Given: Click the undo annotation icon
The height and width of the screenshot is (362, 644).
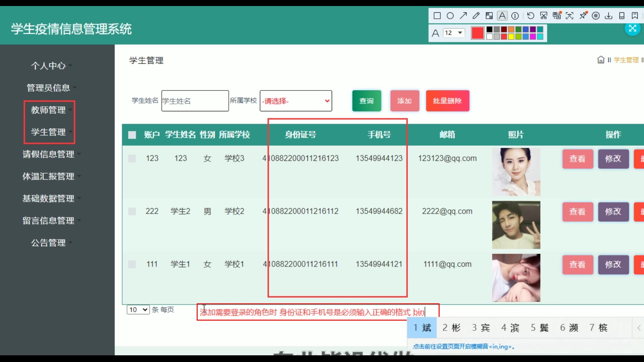Looking at the screenshot, I should 531,16.
